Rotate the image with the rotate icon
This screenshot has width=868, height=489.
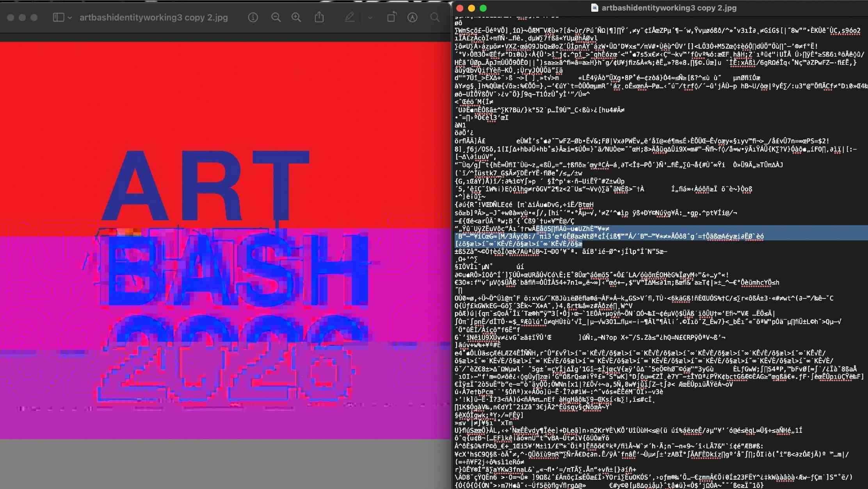coord(391,17)
